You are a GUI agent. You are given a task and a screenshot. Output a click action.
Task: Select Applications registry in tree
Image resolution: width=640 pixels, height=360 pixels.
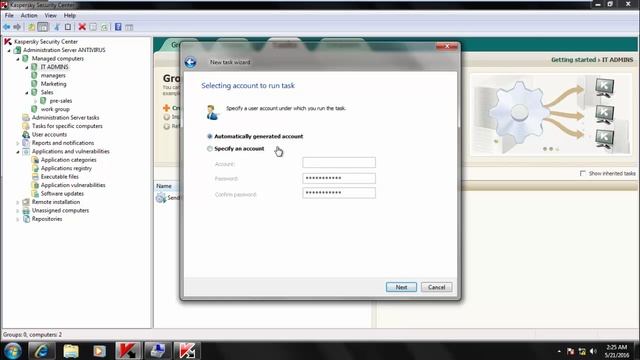[x=66, y=168]
